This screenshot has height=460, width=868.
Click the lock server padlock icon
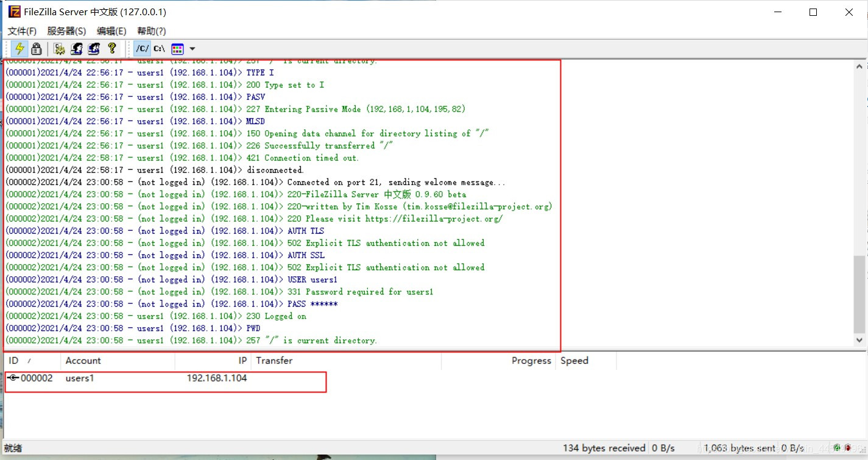37,49
